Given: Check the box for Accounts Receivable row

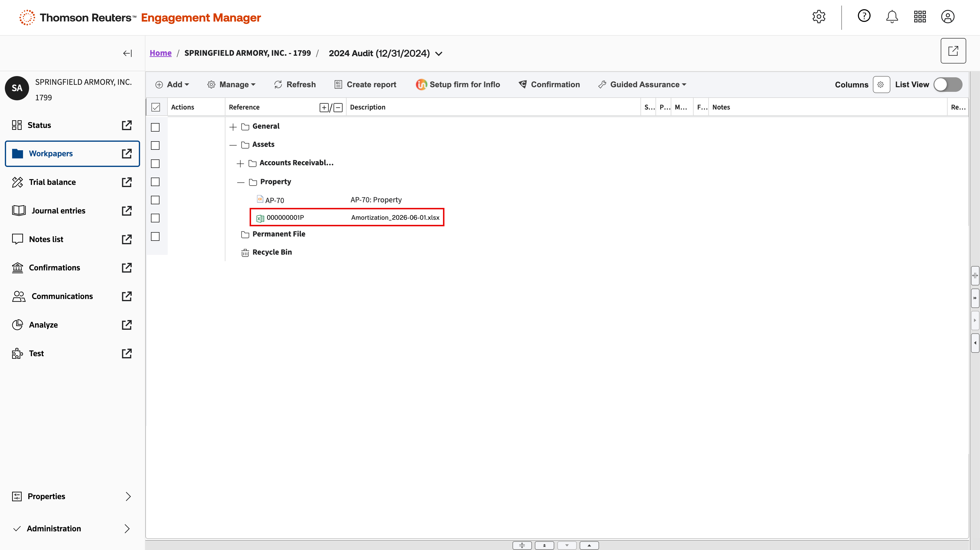Looking at the screenshot, I should pyautogui.click(x=155, y=164).
